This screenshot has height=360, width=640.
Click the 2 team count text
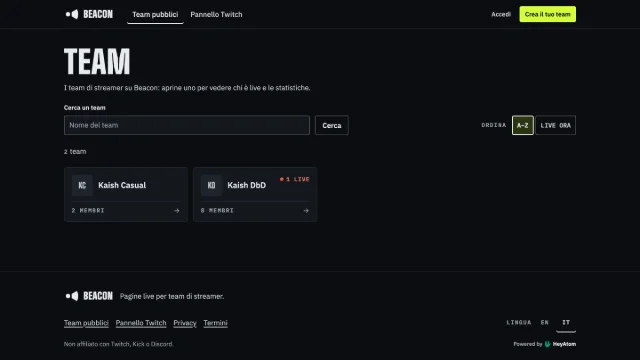tap(75, 151)
